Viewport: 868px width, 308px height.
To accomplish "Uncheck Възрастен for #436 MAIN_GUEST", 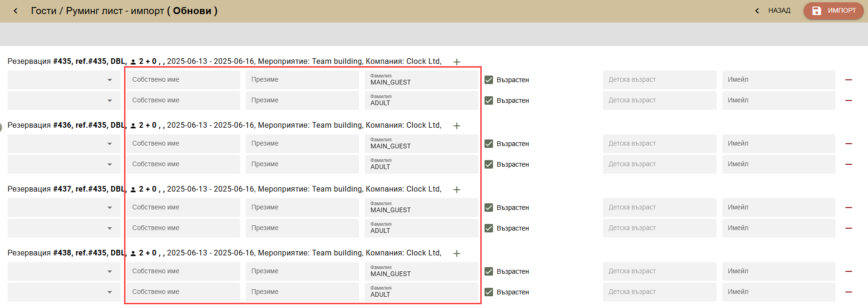I will (489, 144).
